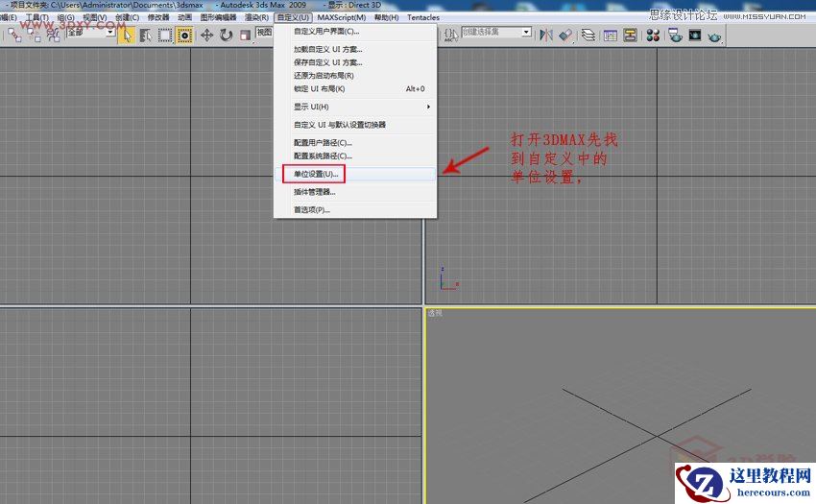Open the 渲染(R) menu

(x=256, y=17)
